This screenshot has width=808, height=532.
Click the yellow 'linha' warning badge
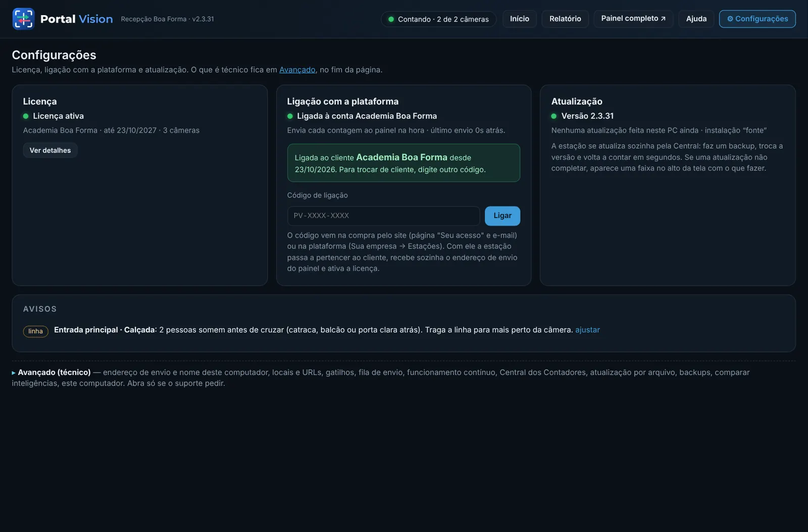pyautogui.click(x=35, y=331)
